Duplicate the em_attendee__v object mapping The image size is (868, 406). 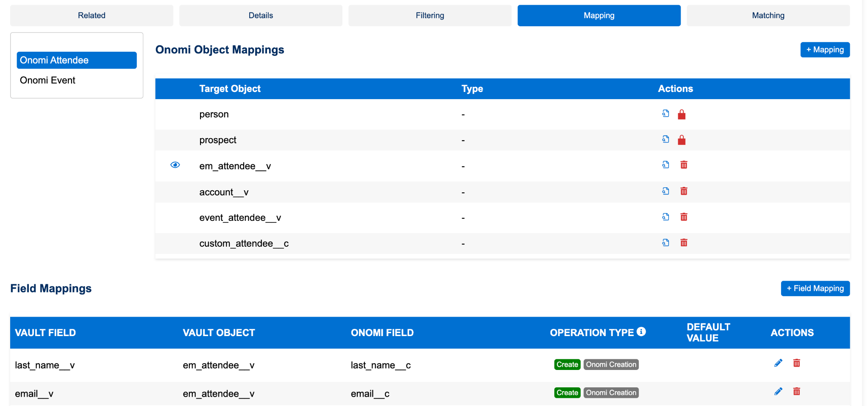pyautogui.click(x=665, y=165)
